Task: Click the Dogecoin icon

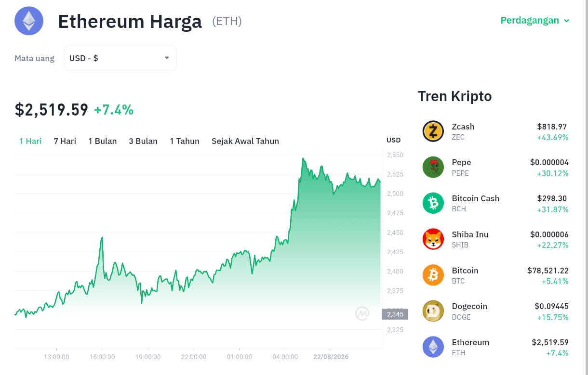Action: [x=433, y=311]
